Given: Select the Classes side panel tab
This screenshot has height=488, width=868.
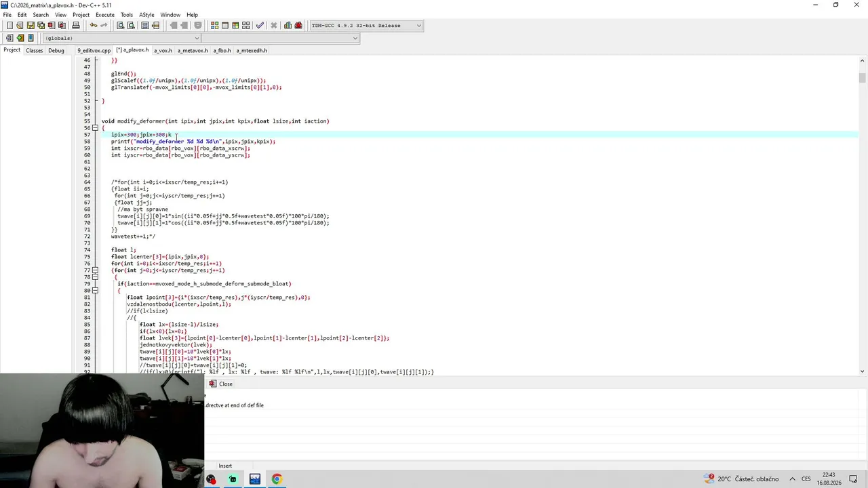Looking at the screenshot, I should [x=35, y=50].
